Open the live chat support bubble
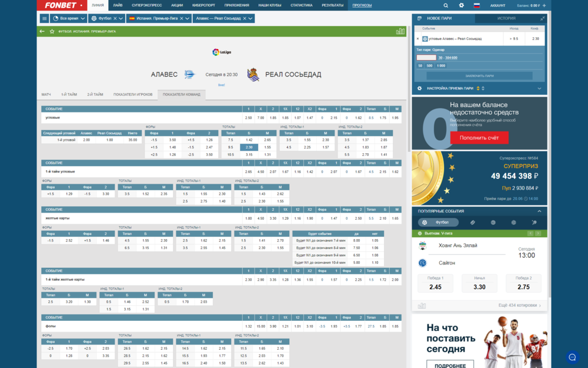This screenshot has width=588, height=368. point(572,357)
